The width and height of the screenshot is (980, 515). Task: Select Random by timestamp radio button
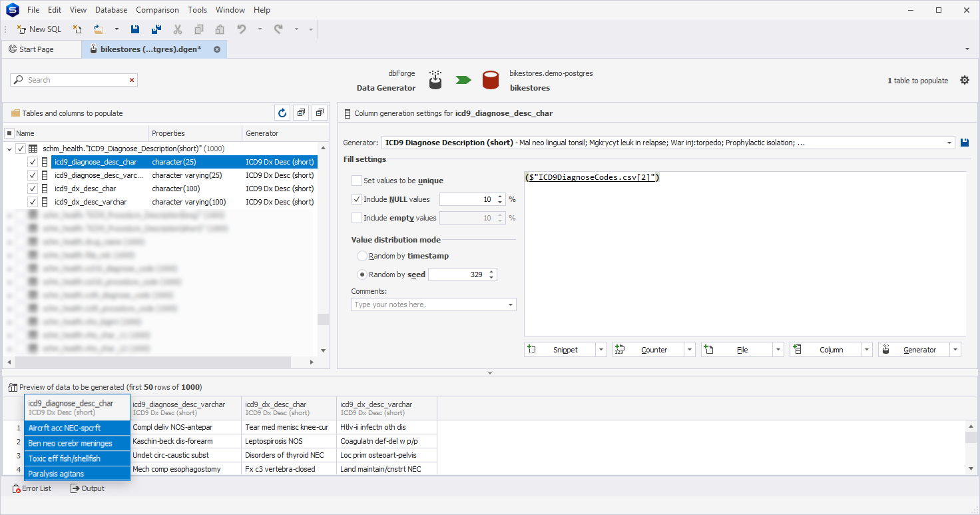362,256
